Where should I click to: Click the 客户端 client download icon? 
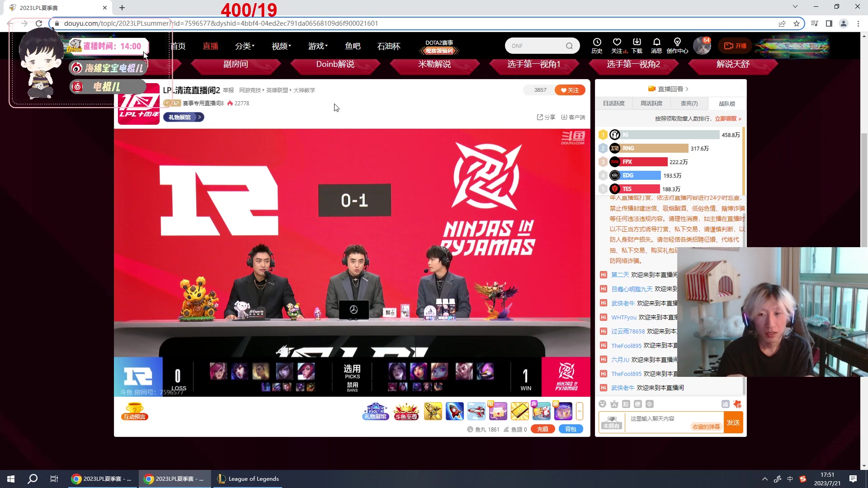(573, 117)
